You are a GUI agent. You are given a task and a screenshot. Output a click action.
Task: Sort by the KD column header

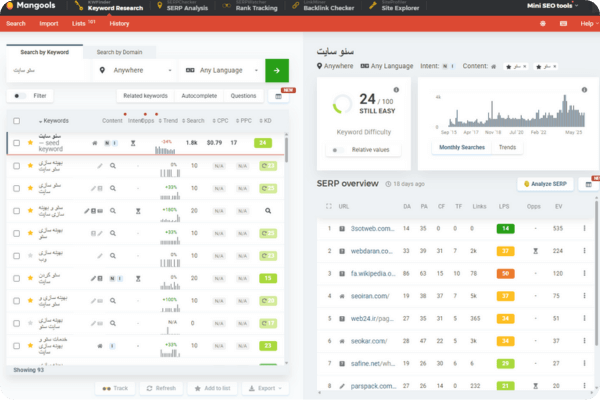point(266,121)
